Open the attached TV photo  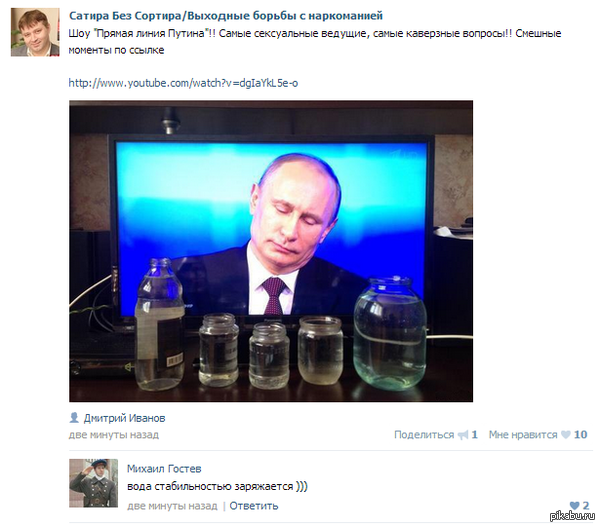point(271,251)
